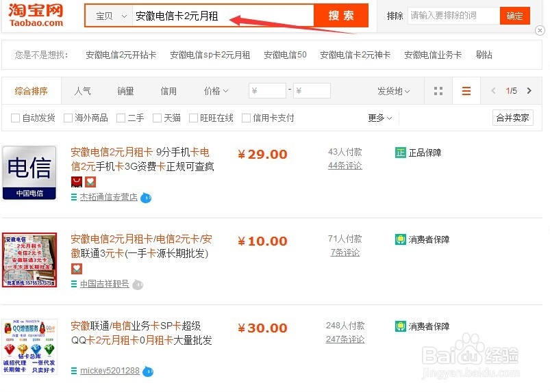Screen dimensions: 550x392
Task: Click the red Tmall badge under first listing
Action: 77,182
